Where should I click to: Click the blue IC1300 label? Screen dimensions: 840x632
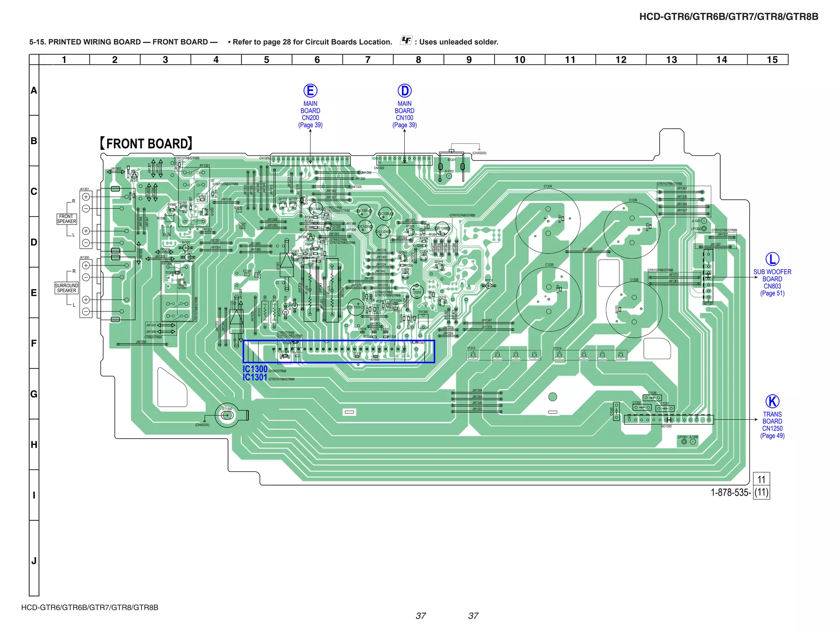click(255, 369)
